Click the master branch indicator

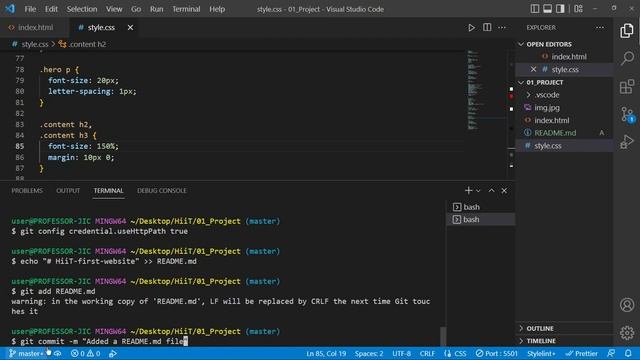point(27,353)
